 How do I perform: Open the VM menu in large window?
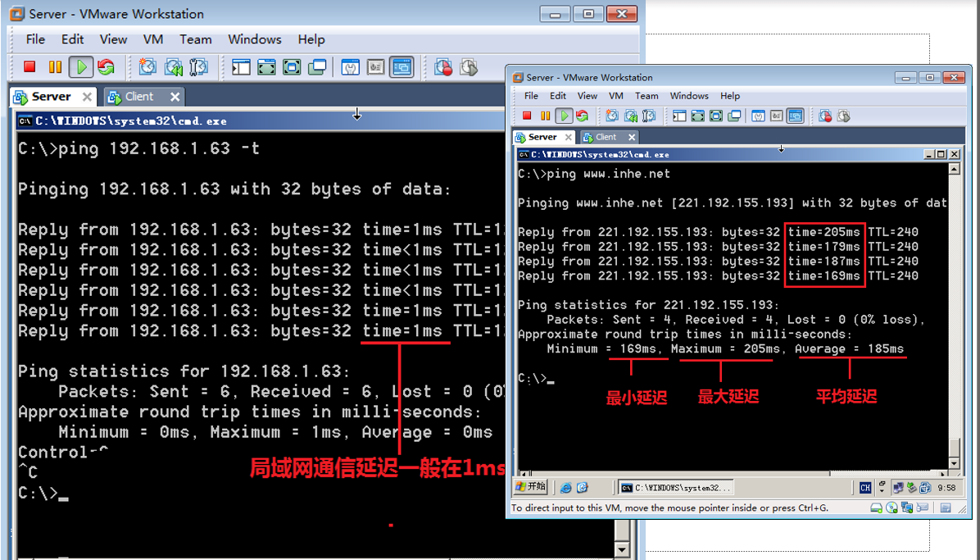[153, 39]
